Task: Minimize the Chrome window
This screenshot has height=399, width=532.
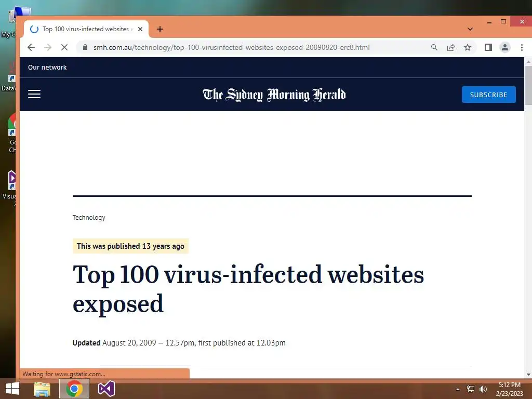Action: (489, 22)
